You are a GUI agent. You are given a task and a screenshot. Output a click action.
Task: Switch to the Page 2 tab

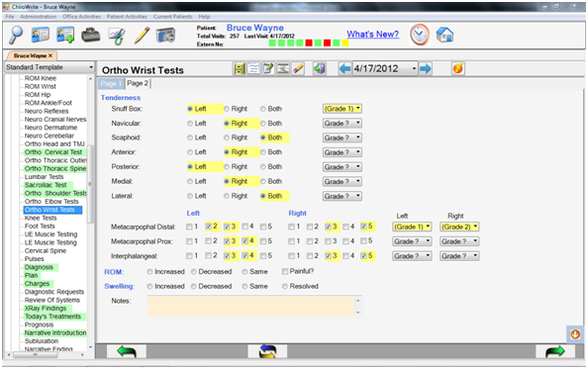[x=138, y=83]
